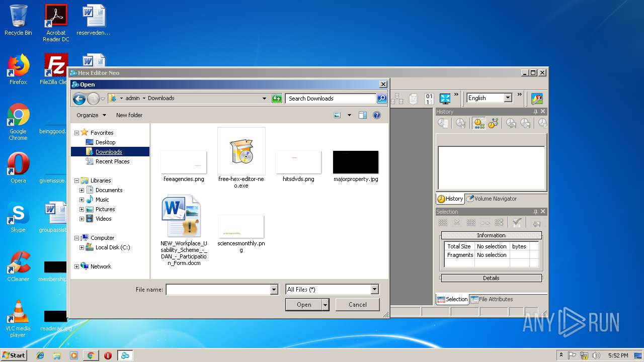The height and width of the screenshot is (362, 644).
Task: Open the All Files type filter dropdown
Action: [374, 290]
